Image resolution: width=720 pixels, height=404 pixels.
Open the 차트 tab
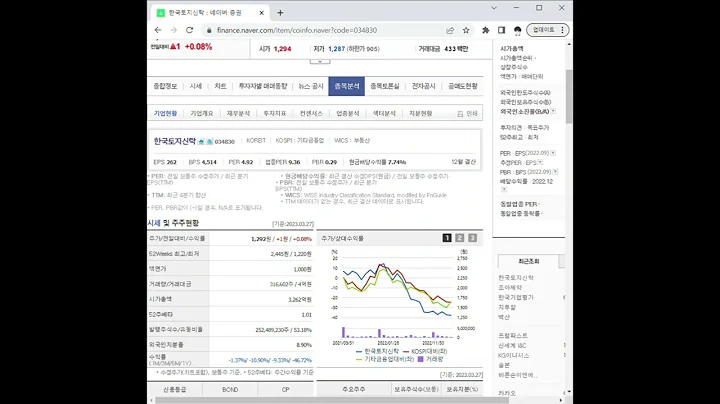(220, 86)
